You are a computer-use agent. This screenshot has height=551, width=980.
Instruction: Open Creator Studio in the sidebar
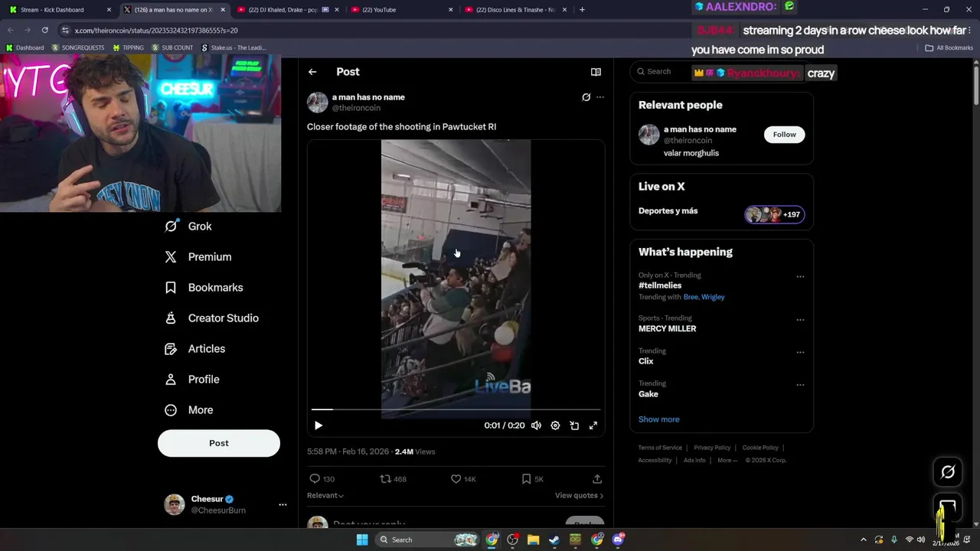[x=211, y=318]
